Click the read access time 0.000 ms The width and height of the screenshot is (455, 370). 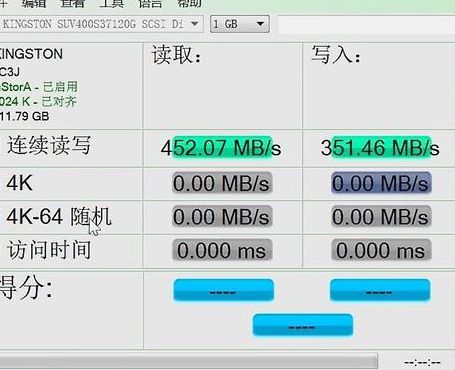click(x=222, y=250)
